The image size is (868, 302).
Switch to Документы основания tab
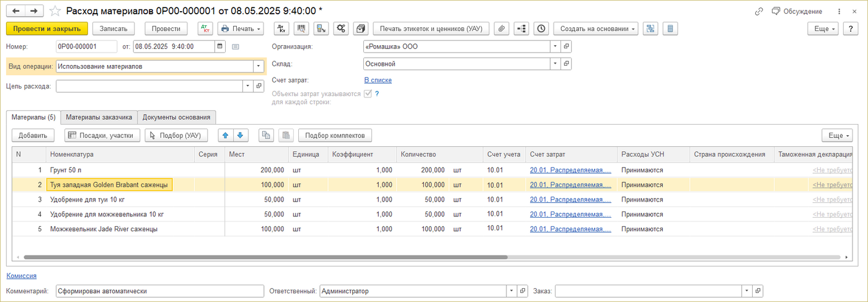pyautogui.click(x=177, y=117)
